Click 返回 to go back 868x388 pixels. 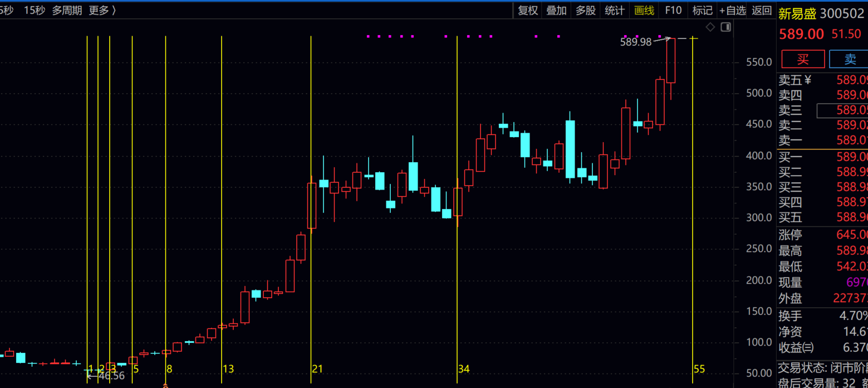point(762,11)
